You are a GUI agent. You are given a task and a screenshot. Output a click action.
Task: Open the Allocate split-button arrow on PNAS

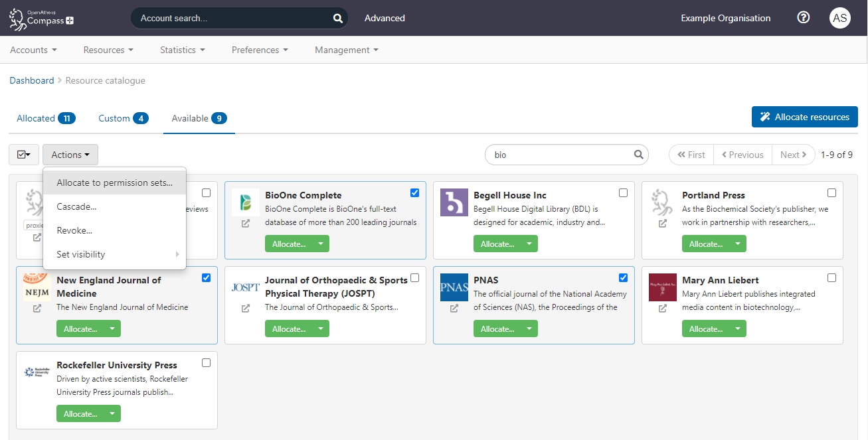528,328
